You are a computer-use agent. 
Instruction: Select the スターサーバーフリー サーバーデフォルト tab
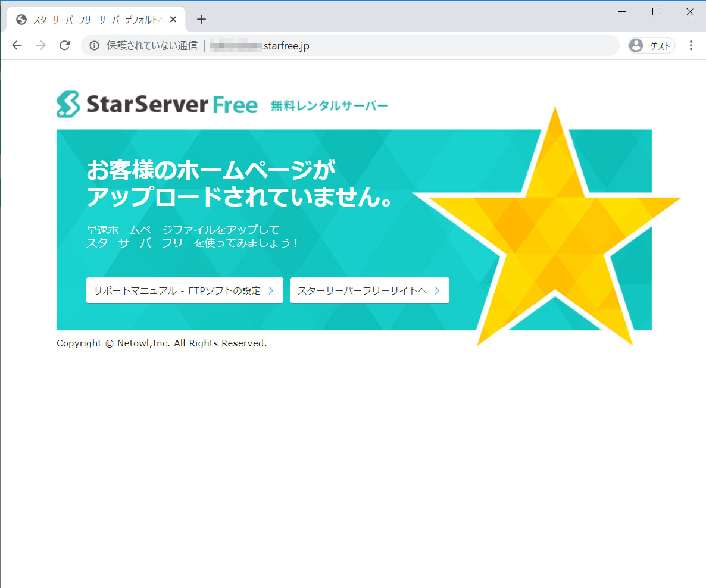pyautogui.click(x=96, y=20)
